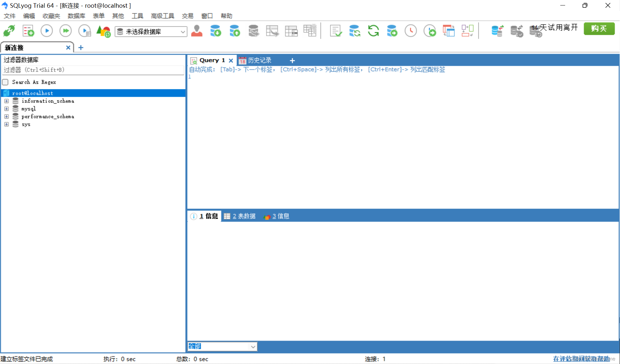Execute all queries
Screen dimensions: 620x364
coord(66,31)
